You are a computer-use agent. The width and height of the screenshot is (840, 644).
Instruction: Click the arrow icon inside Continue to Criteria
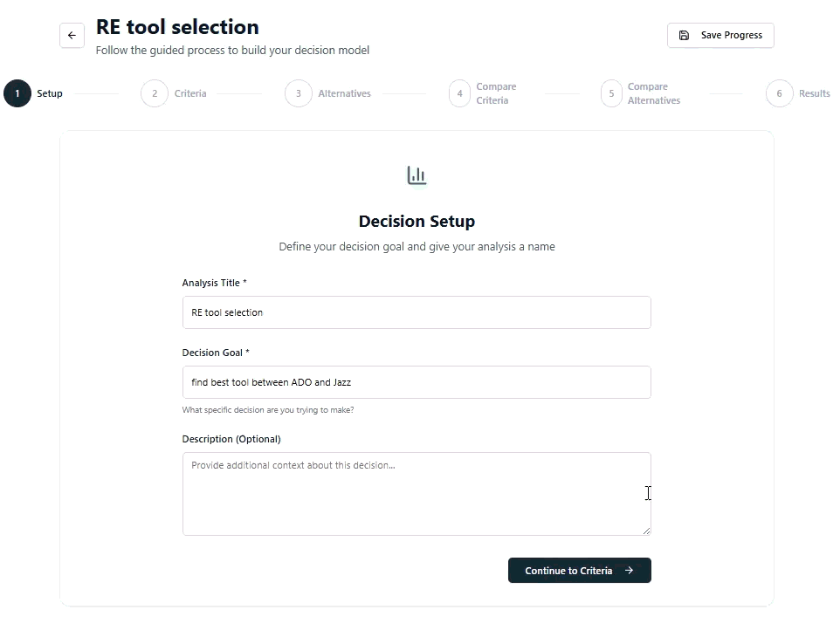coord(628,570)
